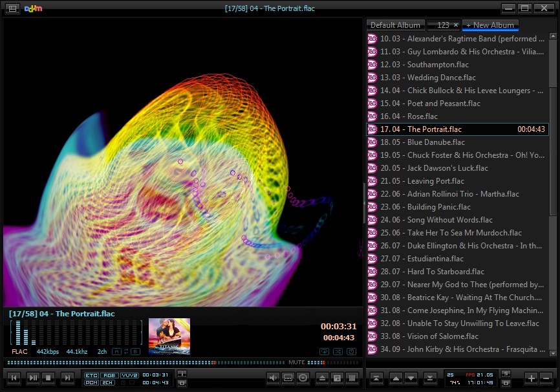Toggle play/pause playback
The width and height of the screenshot is (560, 392).
pyautogui.click(x=33, y=378)
